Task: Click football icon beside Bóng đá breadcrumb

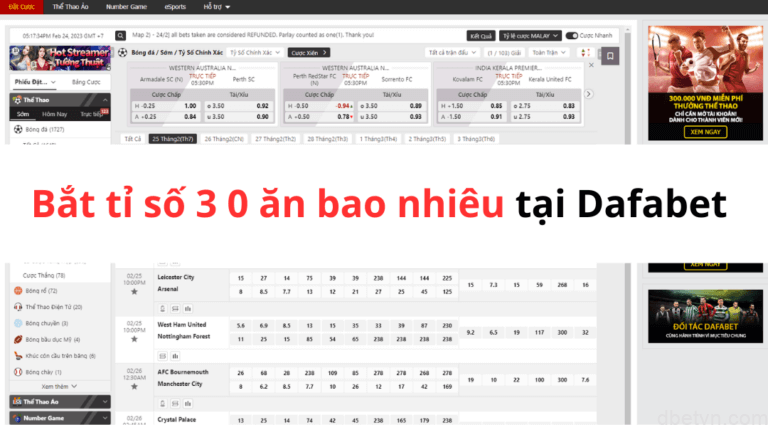Action: point(122,52)
